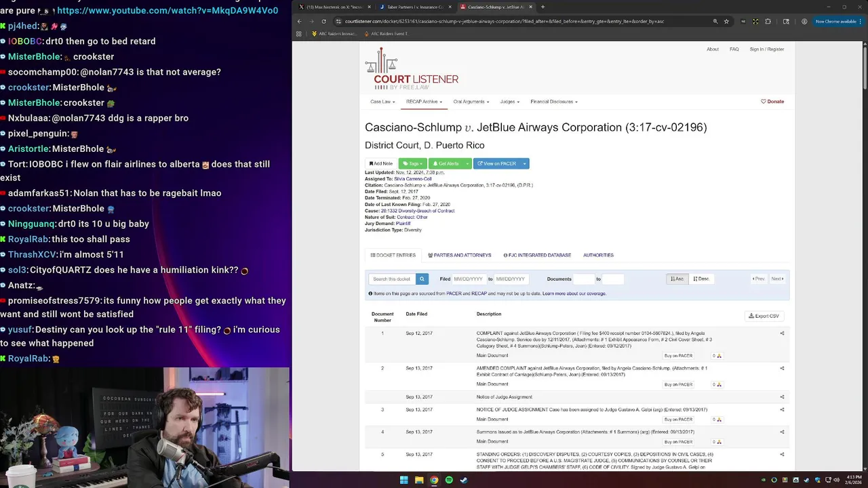Click the docket search magnifier button
868x488 pixels.
pos(422,279)
